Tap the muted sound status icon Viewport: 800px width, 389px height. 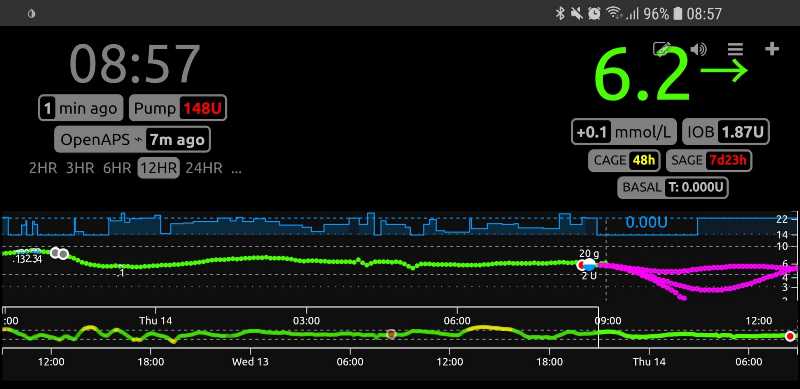click(x=577, y=14)
